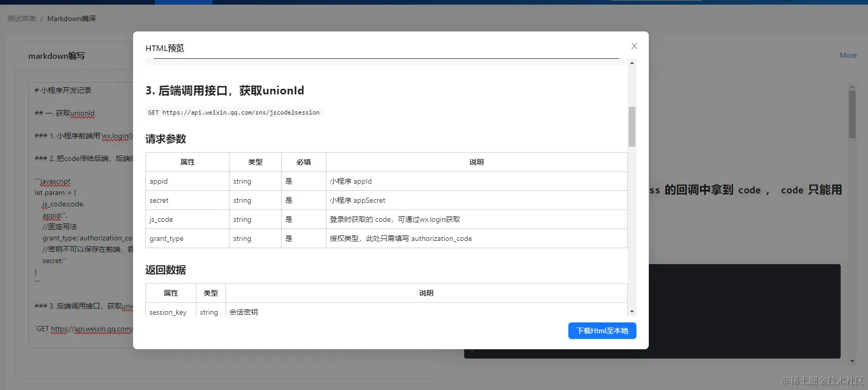This screenshot has width=868, height=390.
Task: Click the dialog scrollbar up arrow
Action: 632,63
